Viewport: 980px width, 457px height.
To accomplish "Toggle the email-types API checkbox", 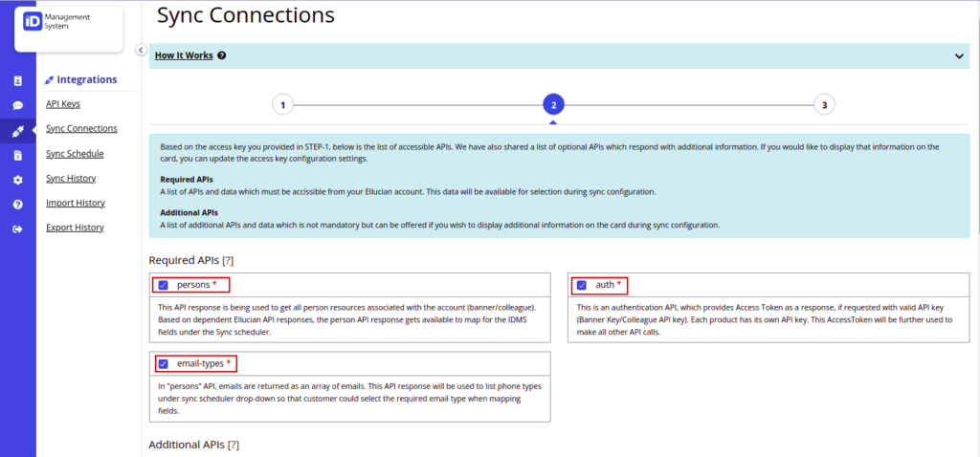I will [164, 364].
